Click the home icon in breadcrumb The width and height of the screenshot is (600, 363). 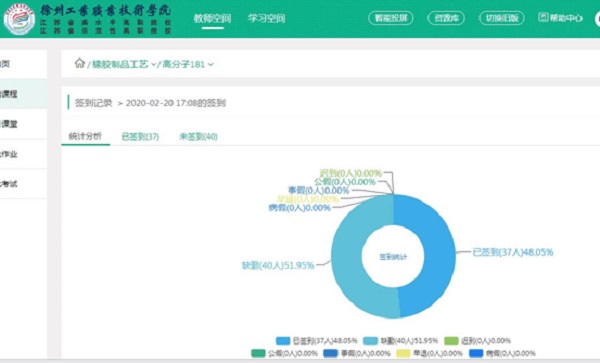point(80,63)
